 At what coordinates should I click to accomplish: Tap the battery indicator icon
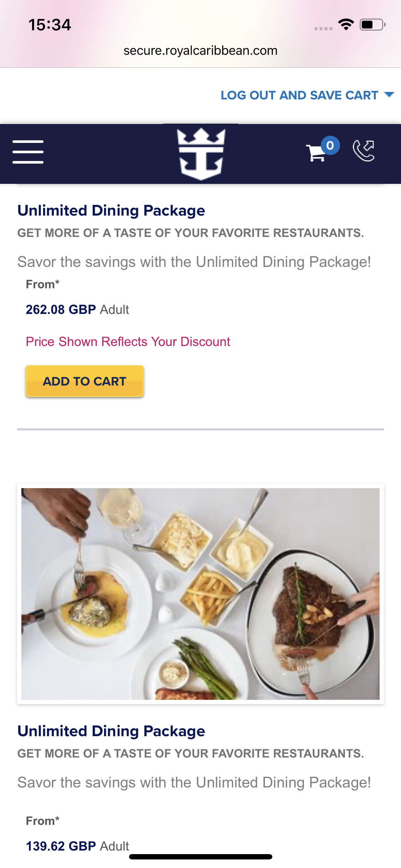(372, 25)
